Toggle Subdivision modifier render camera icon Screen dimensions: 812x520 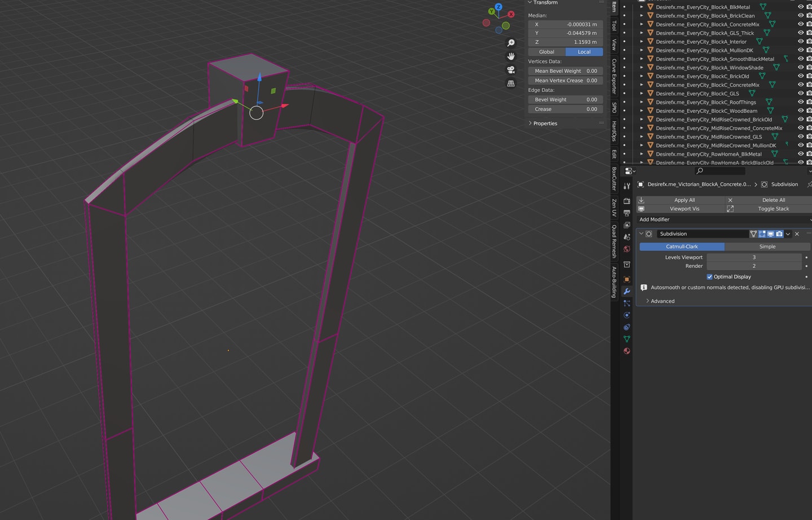pyautogui.click(x=779, y=233)
